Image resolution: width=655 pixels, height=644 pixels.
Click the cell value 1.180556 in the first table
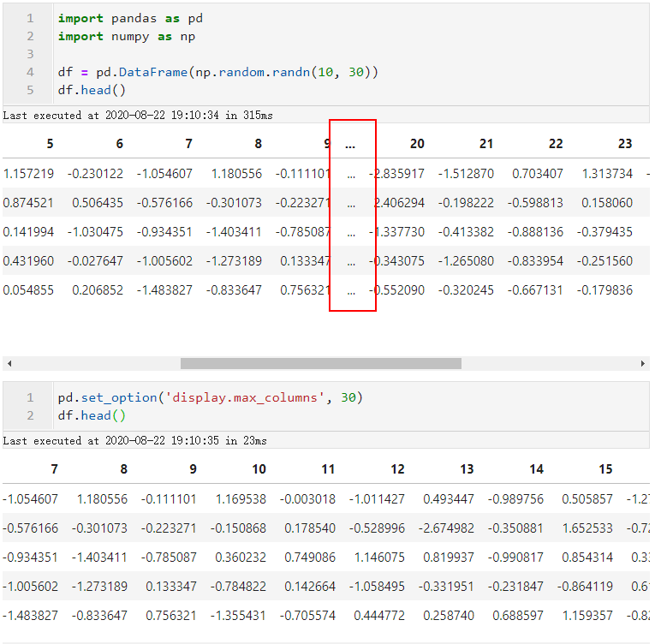[x=236, y=174]
